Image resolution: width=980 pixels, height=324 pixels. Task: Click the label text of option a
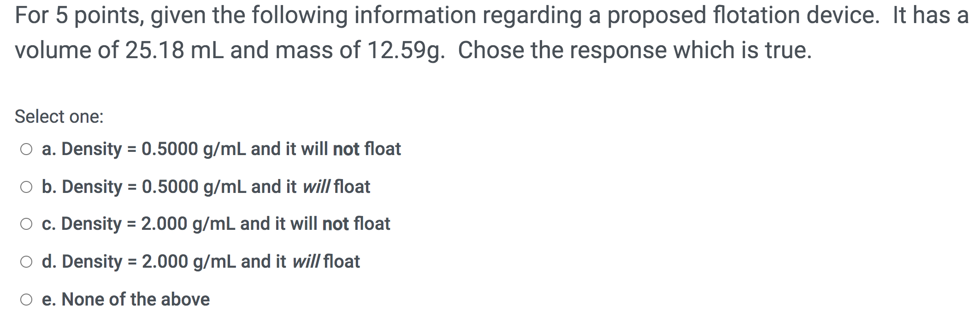pyautogui.click(x=221, y=149)
